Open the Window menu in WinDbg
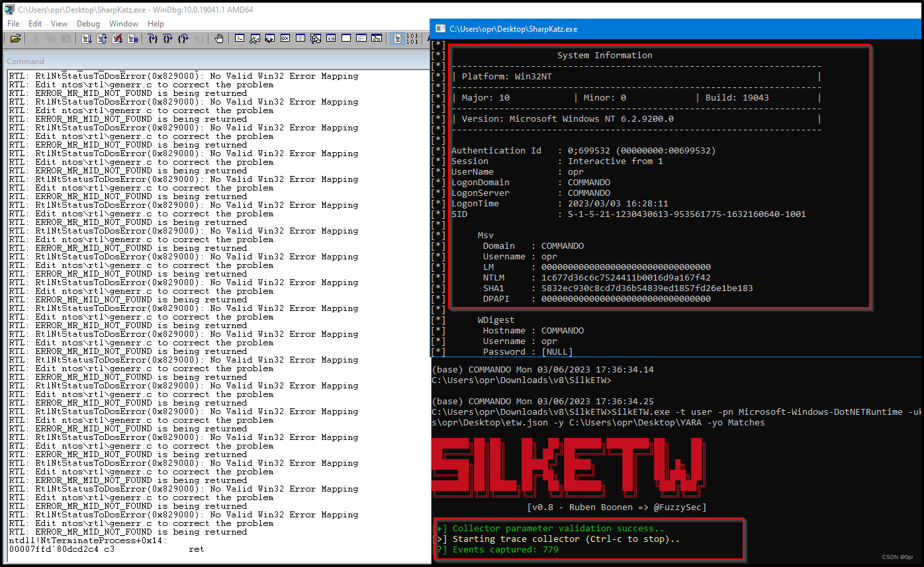This screenshot has width=924, height=567. [x=124, y=23]
